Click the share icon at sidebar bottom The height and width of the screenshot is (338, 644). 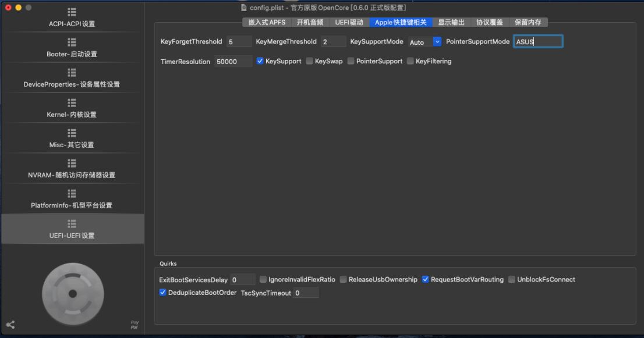click(x=10, y=325)
